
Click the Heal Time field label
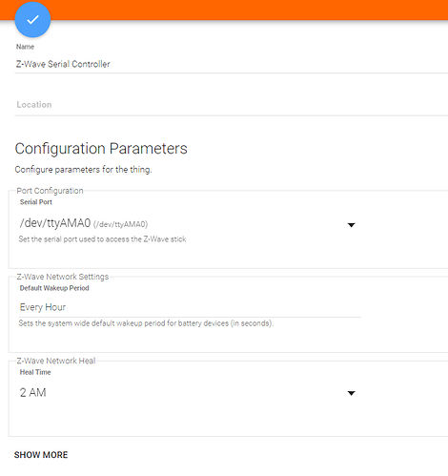pyautogui.click(x=35, y=372)
